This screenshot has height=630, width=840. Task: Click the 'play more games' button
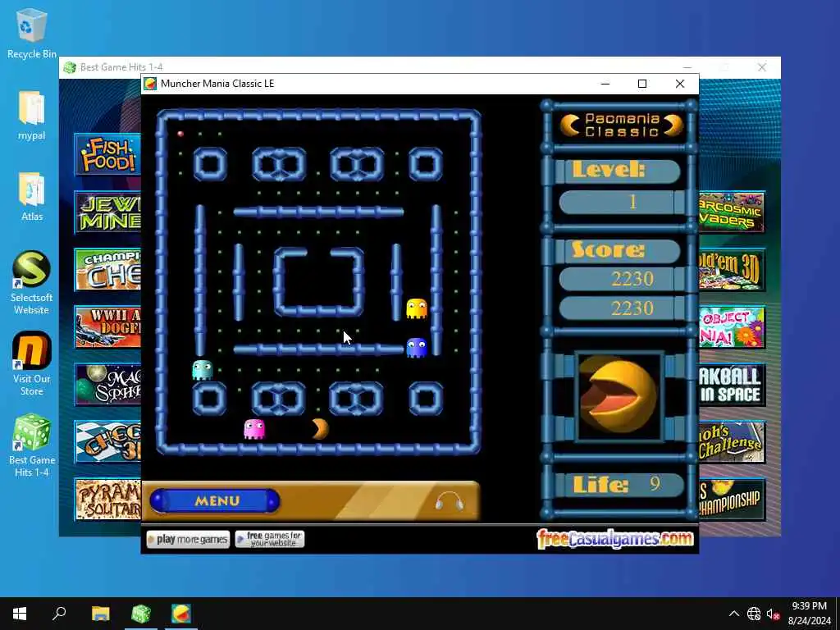tap(188, 540)
